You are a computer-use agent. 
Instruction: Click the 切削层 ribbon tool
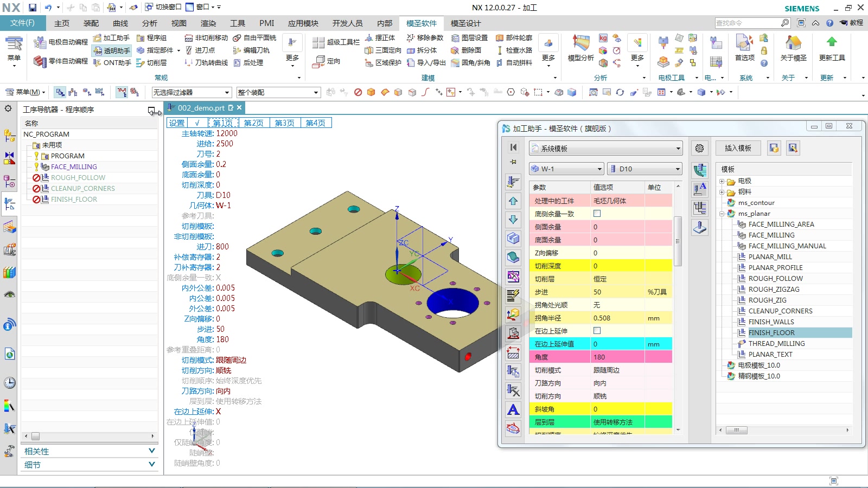(x=152, y=63)
